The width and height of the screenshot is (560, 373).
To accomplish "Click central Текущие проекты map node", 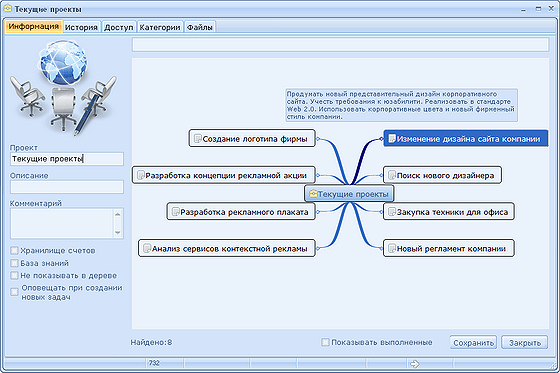I will tap(349, 194).
